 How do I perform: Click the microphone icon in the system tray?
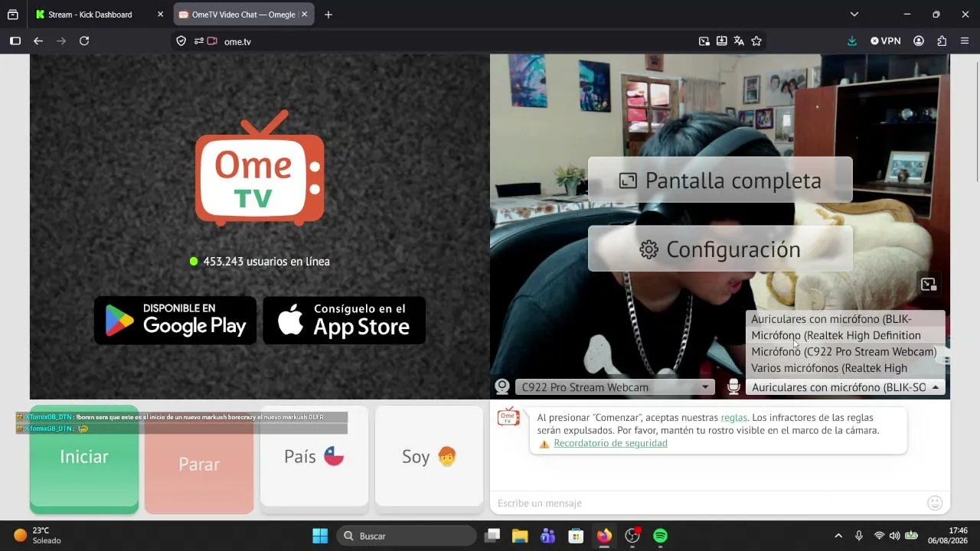(x=859, y=536)
